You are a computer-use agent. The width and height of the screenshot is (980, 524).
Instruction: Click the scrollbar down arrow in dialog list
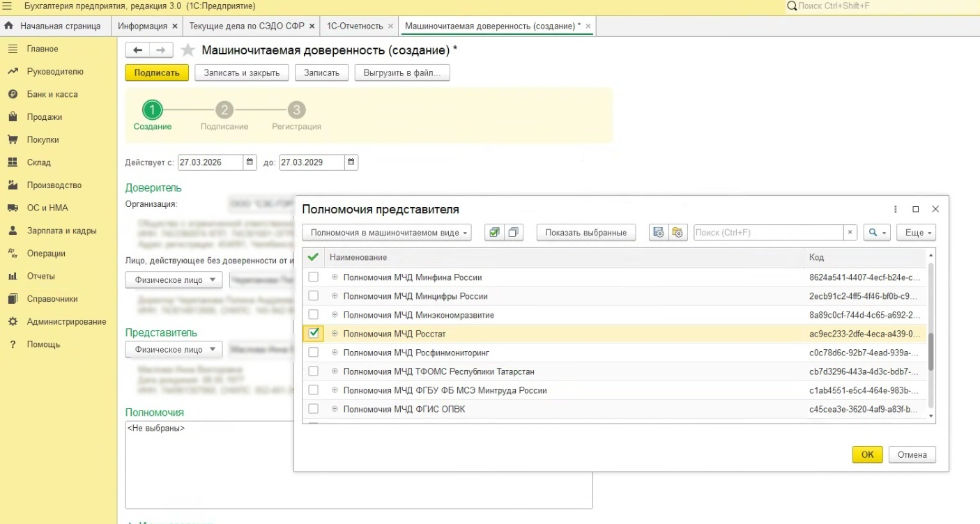pos(931,416)
